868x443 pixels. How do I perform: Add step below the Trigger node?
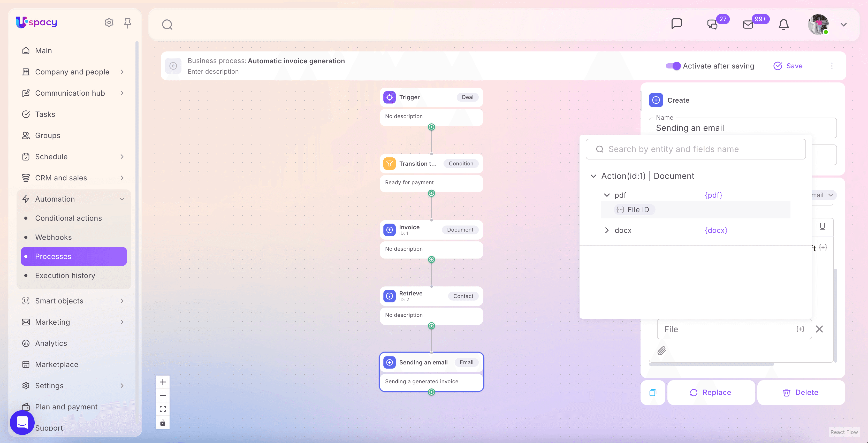(x=431, y=127)
